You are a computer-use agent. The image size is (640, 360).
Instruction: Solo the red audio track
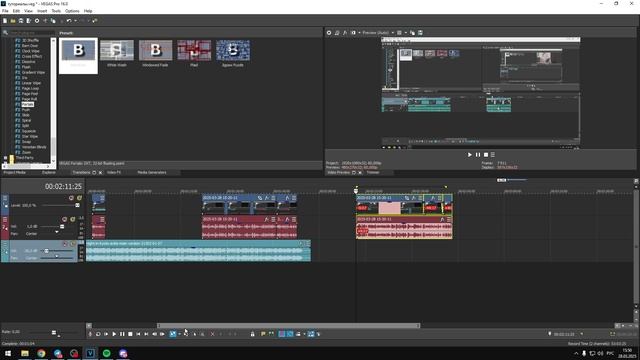click(x=72, y=220)
